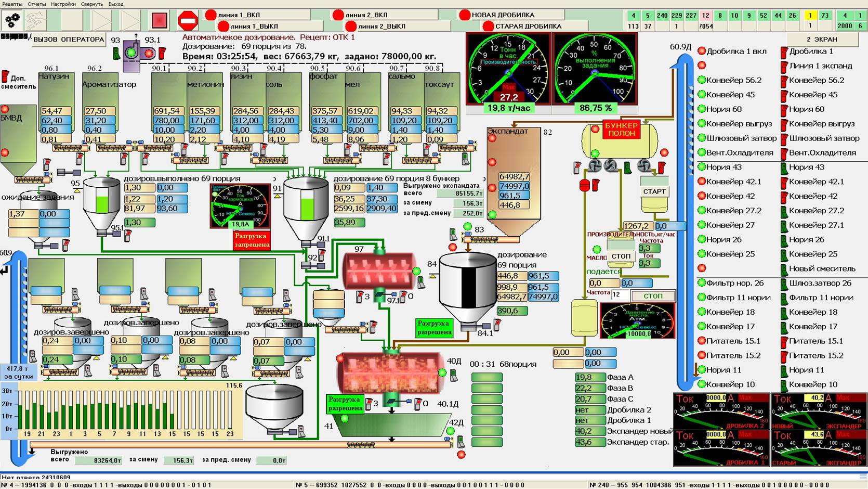868x489 pixels.
Task: Click the red no-entry sign toolbar icon
Action: pos(188,21)
